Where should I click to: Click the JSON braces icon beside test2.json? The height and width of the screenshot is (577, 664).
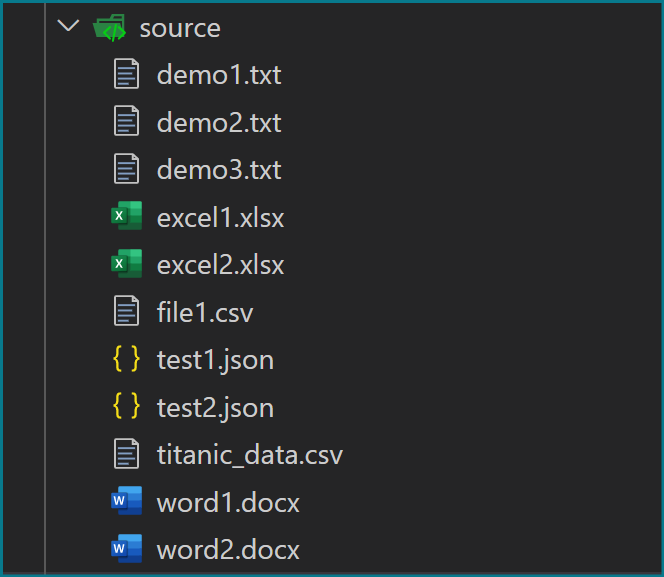coord(126,406)
